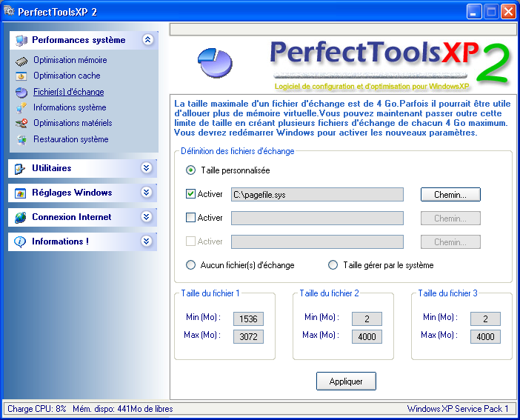Expand the Connexion Internet panel chevron
Image resolution: width=520 pixels, height=420 pixels.
coord(146,216)
